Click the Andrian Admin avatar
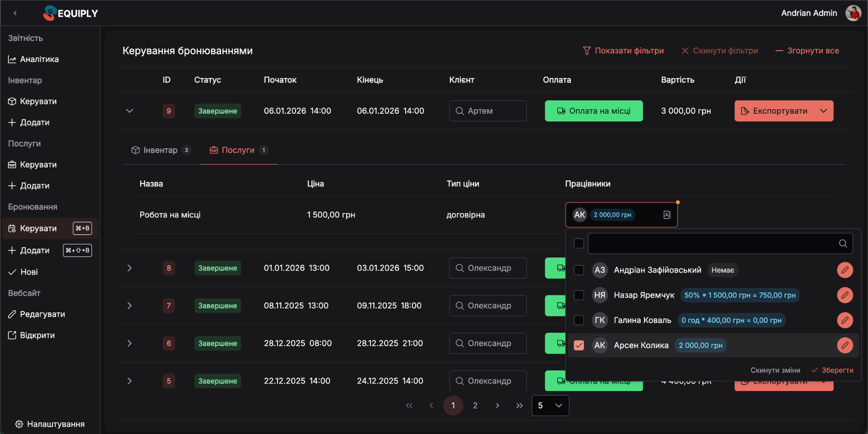Image resolution: width=868 pixels, height=434 pixels. 853,13
